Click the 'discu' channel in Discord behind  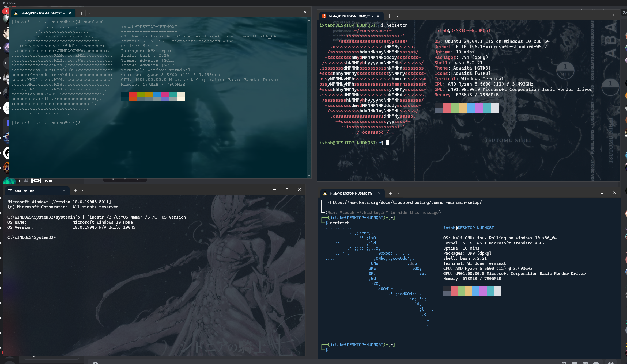47,181
